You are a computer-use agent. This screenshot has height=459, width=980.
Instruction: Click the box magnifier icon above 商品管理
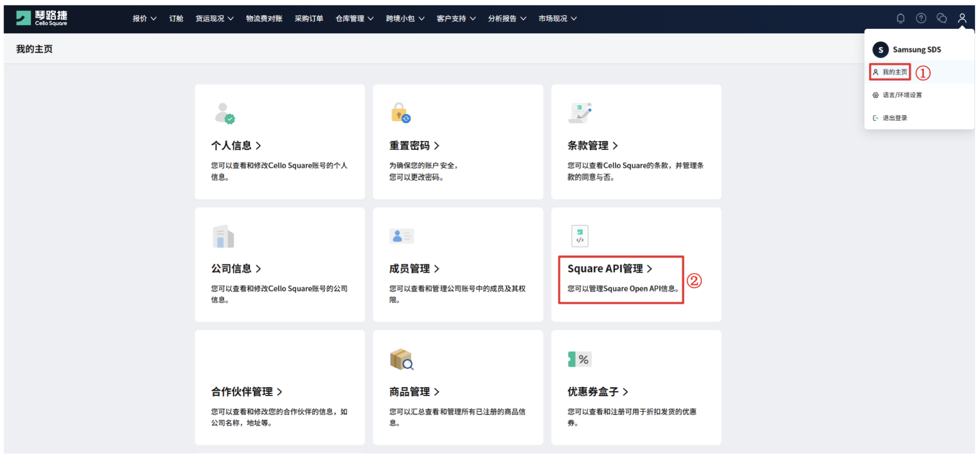coord(402,359)
